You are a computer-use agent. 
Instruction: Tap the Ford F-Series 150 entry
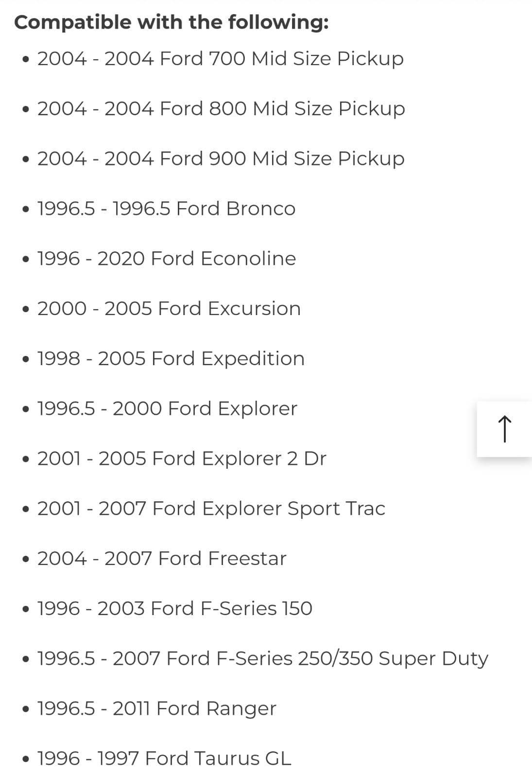point(174,609)
